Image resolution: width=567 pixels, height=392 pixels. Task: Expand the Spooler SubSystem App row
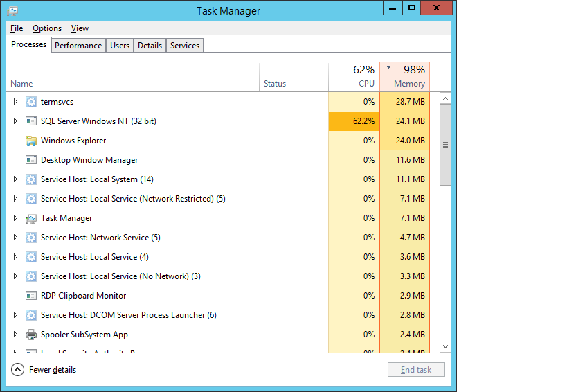pos(15,334)
